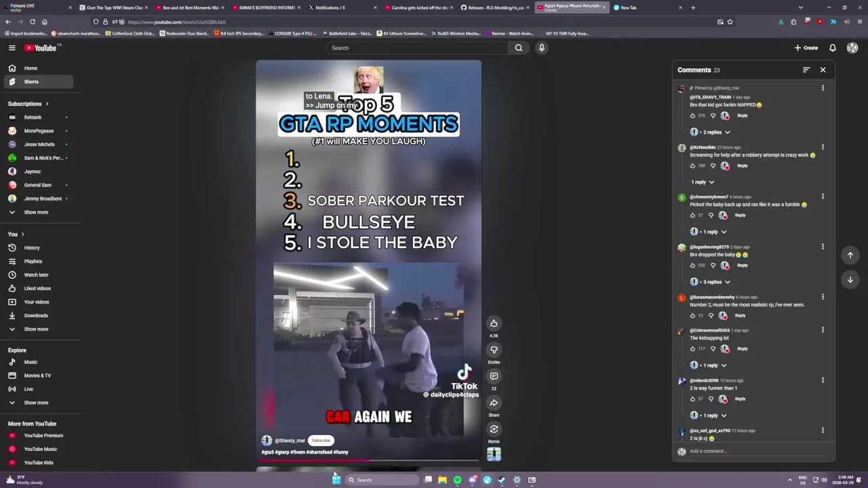The width and height of the screenshot is (868, 488).
Task: Dislike the Short
Action: tap(494, 350)
